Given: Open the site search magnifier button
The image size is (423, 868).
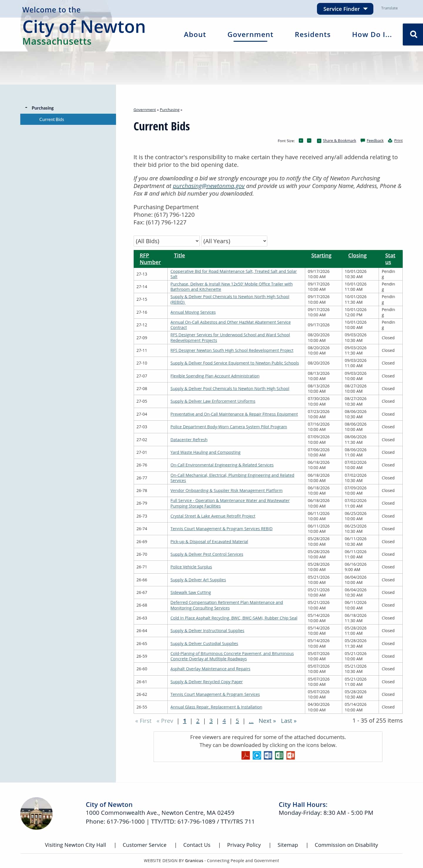Looking at the screenshot, I should point(413,34).
